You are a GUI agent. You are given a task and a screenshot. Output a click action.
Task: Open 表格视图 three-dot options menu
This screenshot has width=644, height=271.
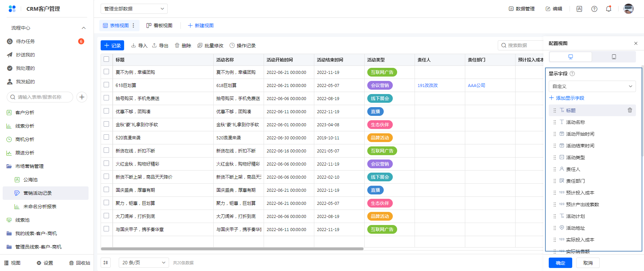(133, 26)
